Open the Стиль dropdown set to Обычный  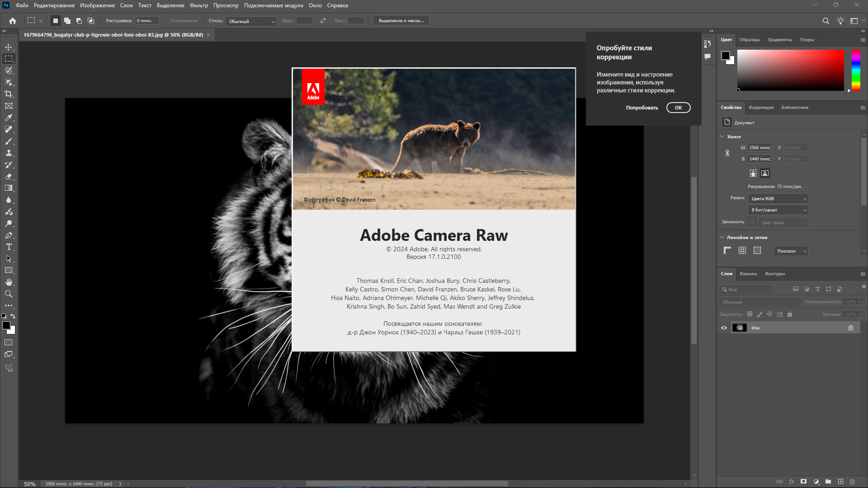click(251, 21)
